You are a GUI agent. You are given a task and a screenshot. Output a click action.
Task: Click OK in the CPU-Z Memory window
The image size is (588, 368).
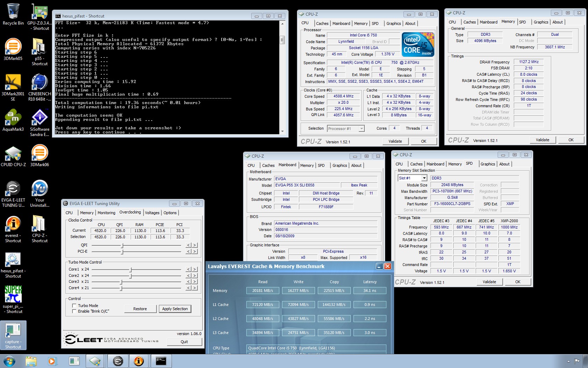[571, 140]
